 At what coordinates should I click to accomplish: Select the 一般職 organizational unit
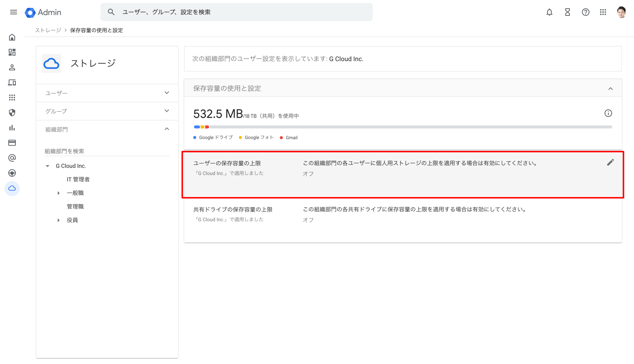click(75, 193)
